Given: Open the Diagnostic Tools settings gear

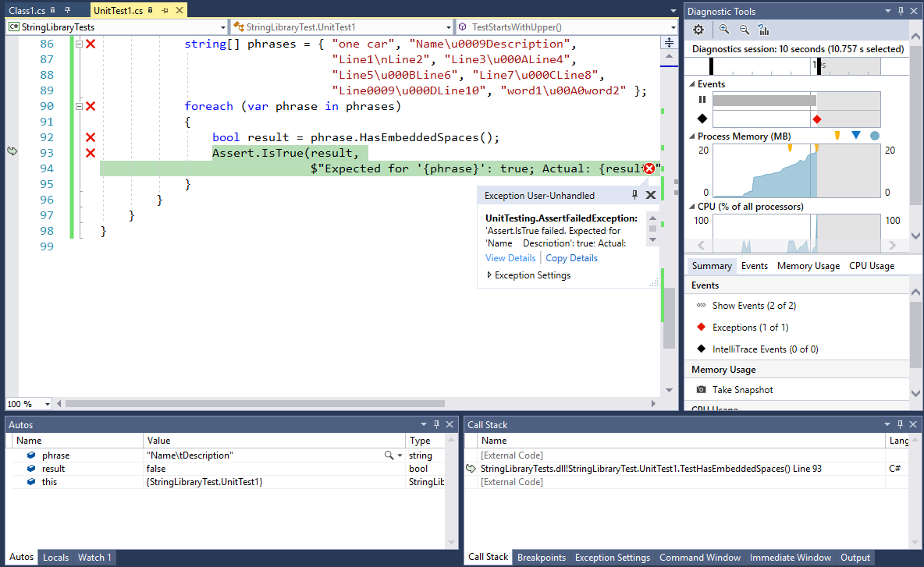Looking at the screenshot, I should [x=698, y=30].
